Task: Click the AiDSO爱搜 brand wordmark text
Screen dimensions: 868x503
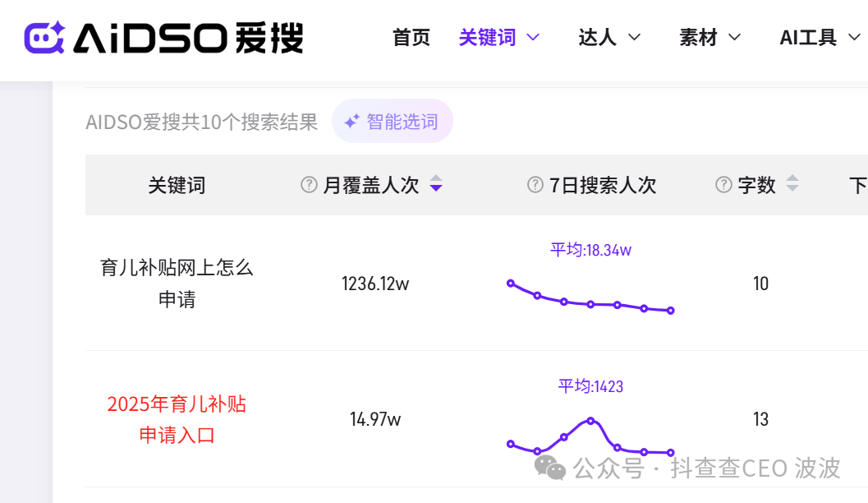Action: pos(188,38)
